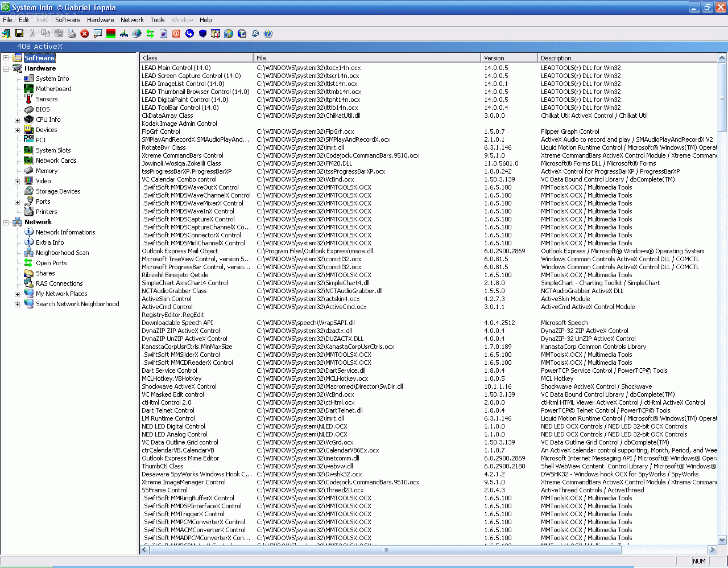Image resolution: width=728 pixels, height=568 pixels.
Task: Open the Hardware menu
Action: point(101,20)
